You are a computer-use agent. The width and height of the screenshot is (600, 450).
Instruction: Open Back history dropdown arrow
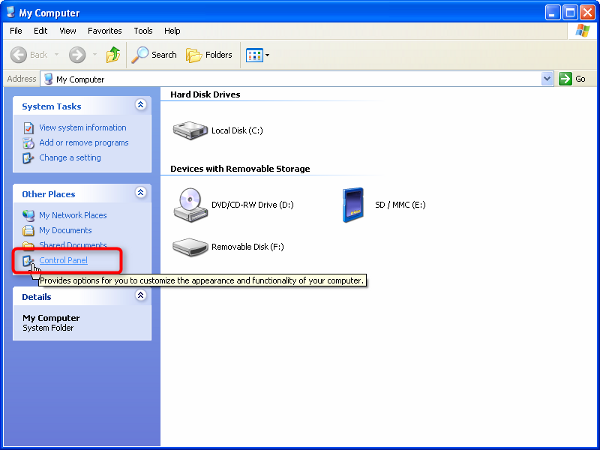tap(57, 55)
